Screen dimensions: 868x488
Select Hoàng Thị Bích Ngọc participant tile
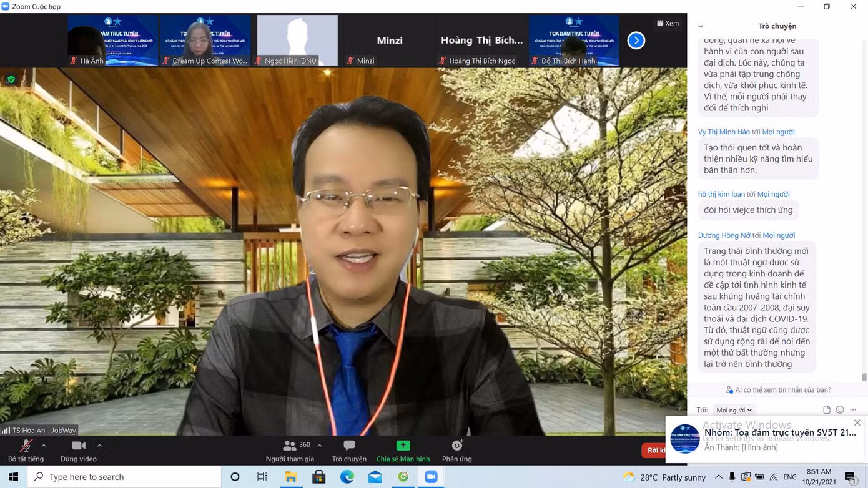482,41
